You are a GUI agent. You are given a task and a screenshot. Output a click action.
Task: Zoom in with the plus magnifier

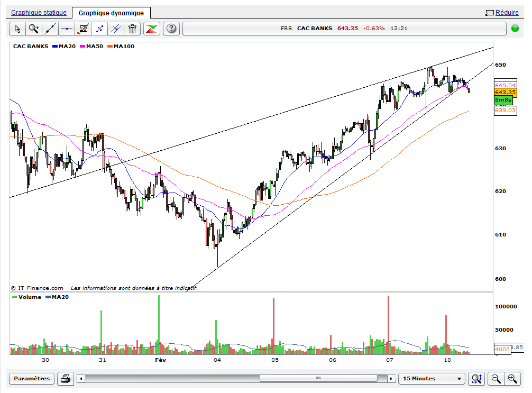(512, 379)
